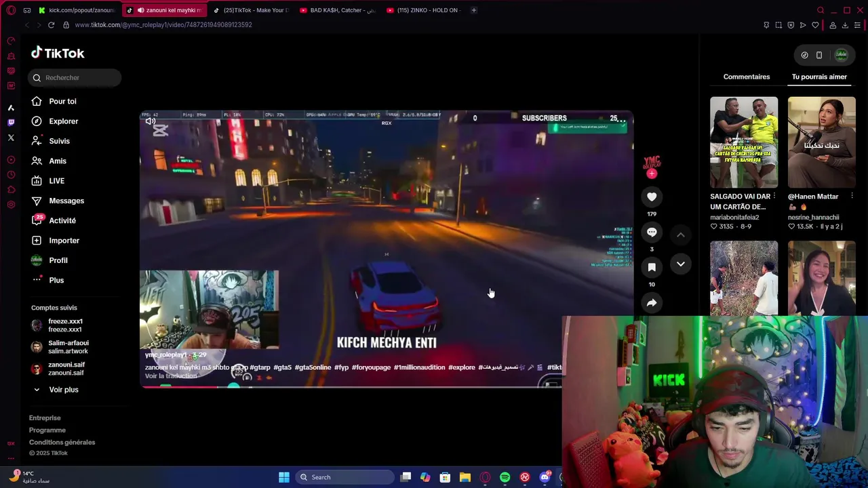Expand Conditions générales footer section

62,443
